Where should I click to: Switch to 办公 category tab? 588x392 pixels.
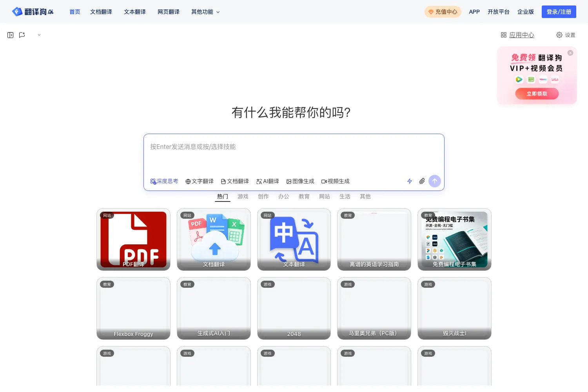[284, 197]
